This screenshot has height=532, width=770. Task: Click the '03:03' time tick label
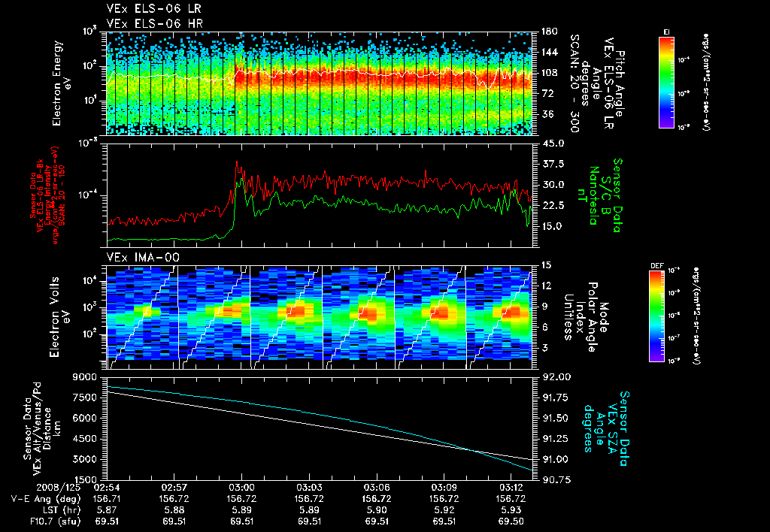[309, 488]
